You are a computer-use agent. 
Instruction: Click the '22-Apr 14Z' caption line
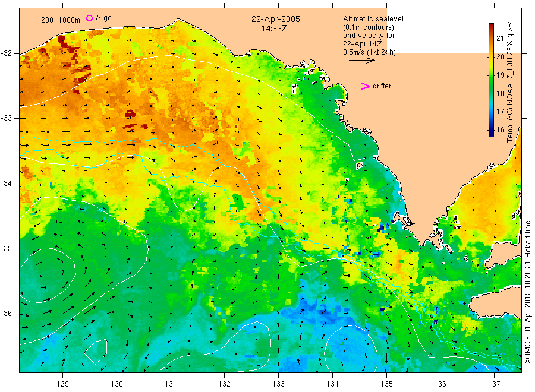click(x=363, y=44)
